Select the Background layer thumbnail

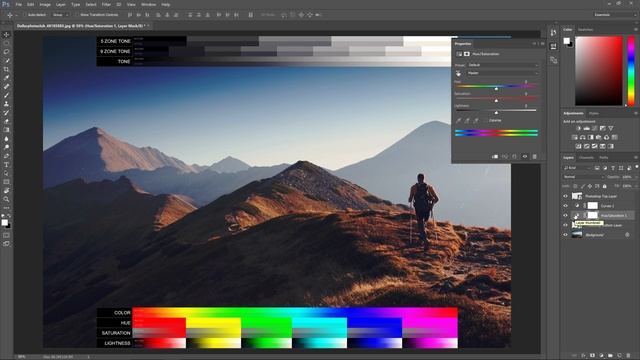577,235
